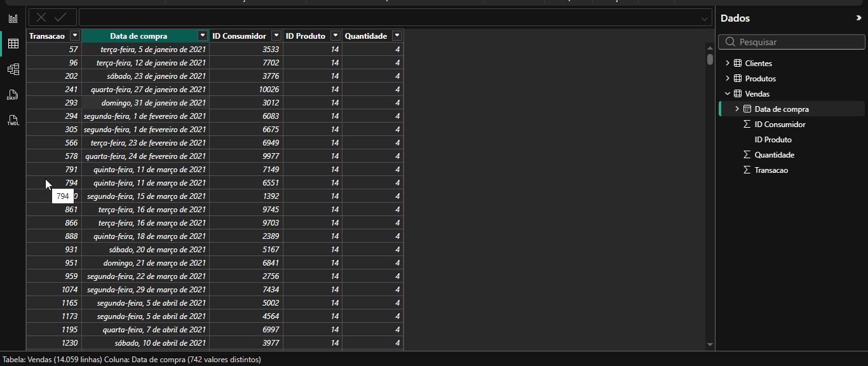Image resolution: width=868 pixels, height=366 pixels.
Task: Select cell 'sábado, 20 de março de 2021'
Action: click(x=146, y=249)
